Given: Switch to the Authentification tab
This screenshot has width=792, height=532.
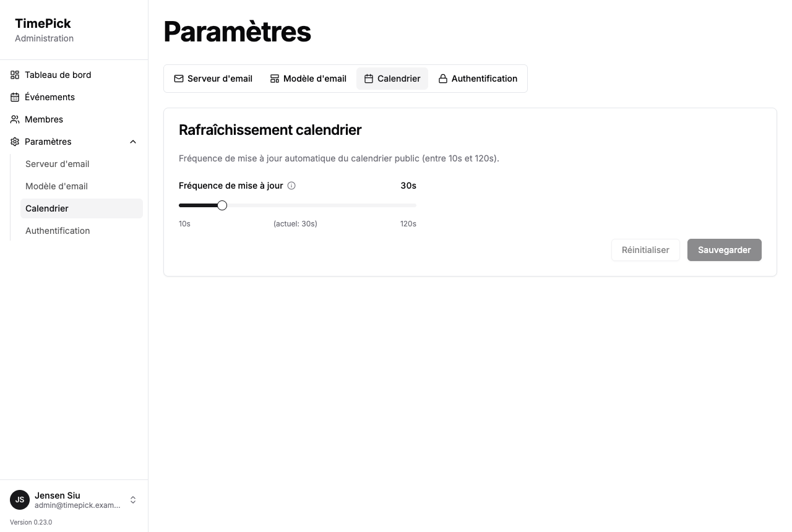Looking at the screenshot, I should pos(478,79).
